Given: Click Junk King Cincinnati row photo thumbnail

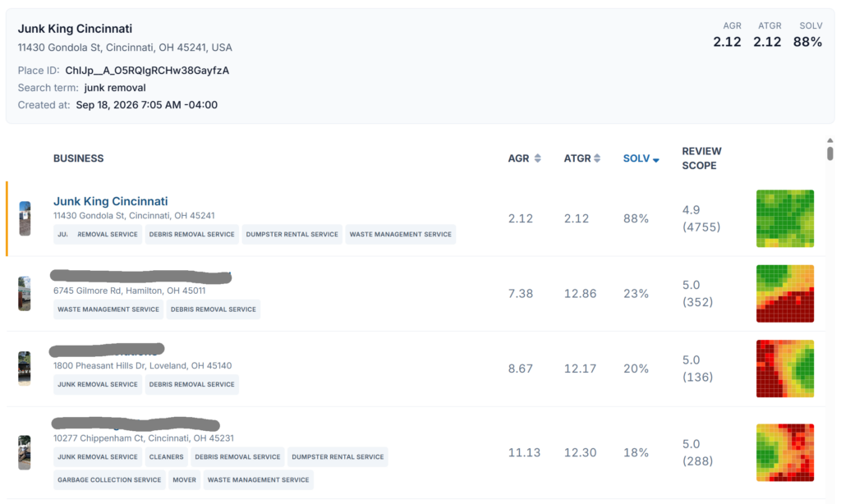Looking at the screenshot, I should (25, 218).
